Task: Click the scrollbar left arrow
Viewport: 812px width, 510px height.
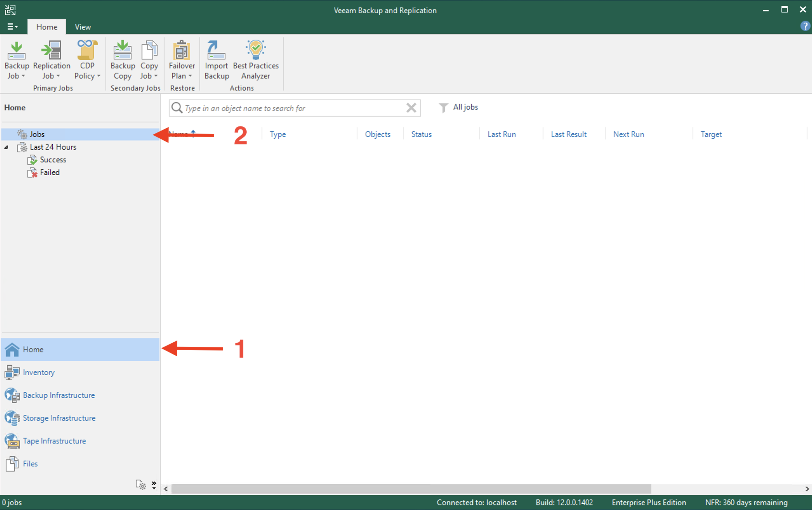Action: [x=166, y=489]
